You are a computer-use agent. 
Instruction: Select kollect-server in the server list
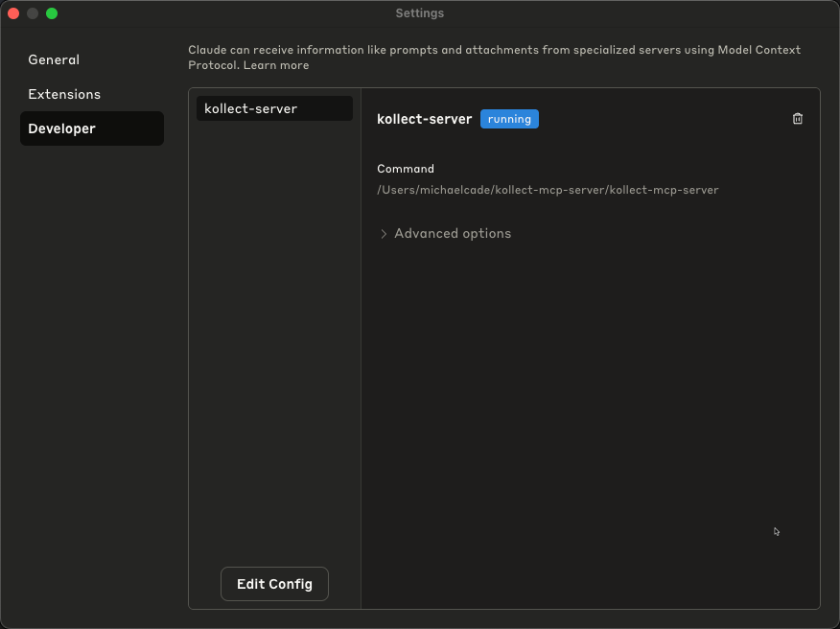[274, 108]
